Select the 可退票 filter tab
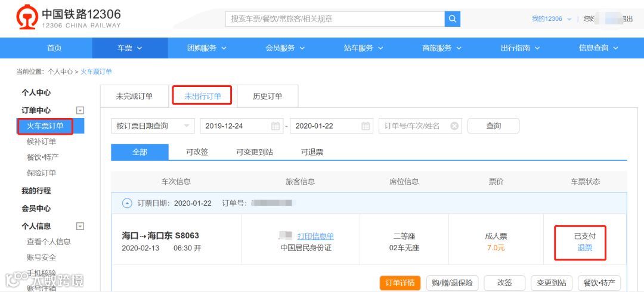Screen dimensions: 644x292 click(312, 152)
